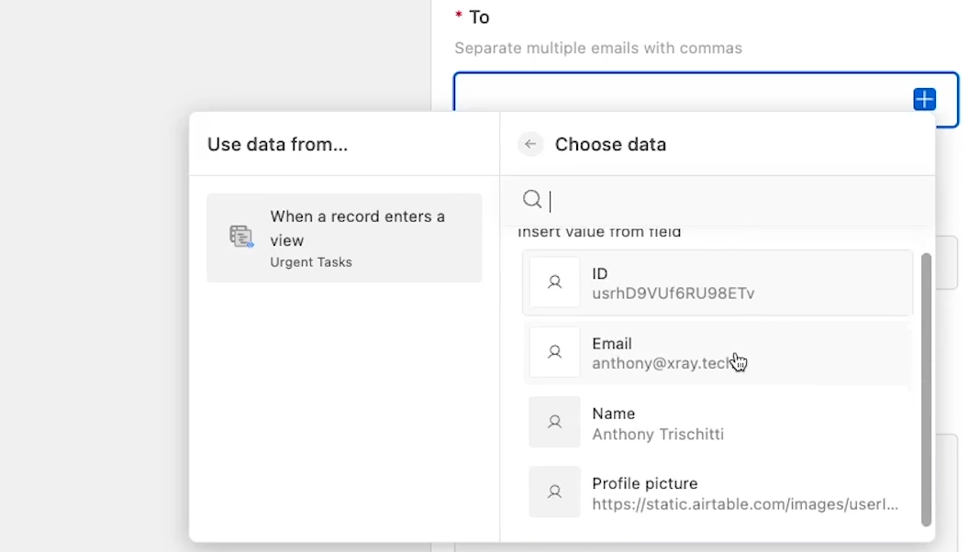This screenshot has height=552, width=980.
Task: Select 'When a record enters a view' source
Action: tap(344, 237)
